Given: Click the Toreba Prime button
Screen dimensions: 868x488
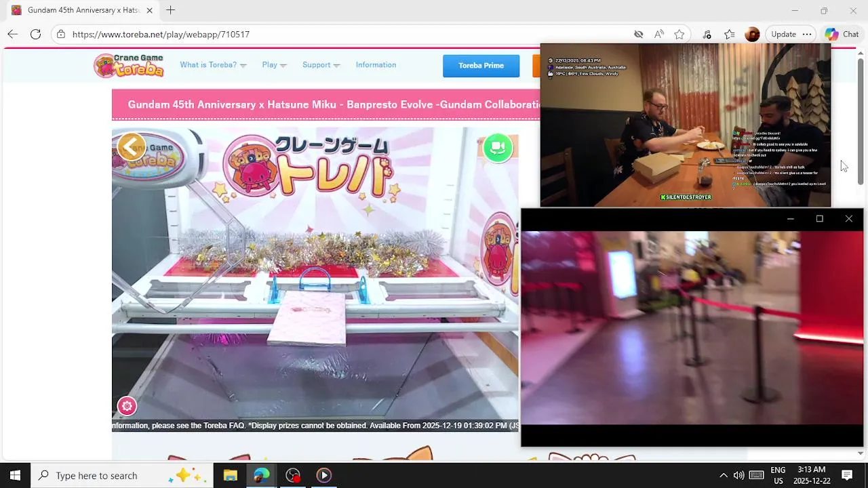Looking at the screenshot, I should (481, 66).
